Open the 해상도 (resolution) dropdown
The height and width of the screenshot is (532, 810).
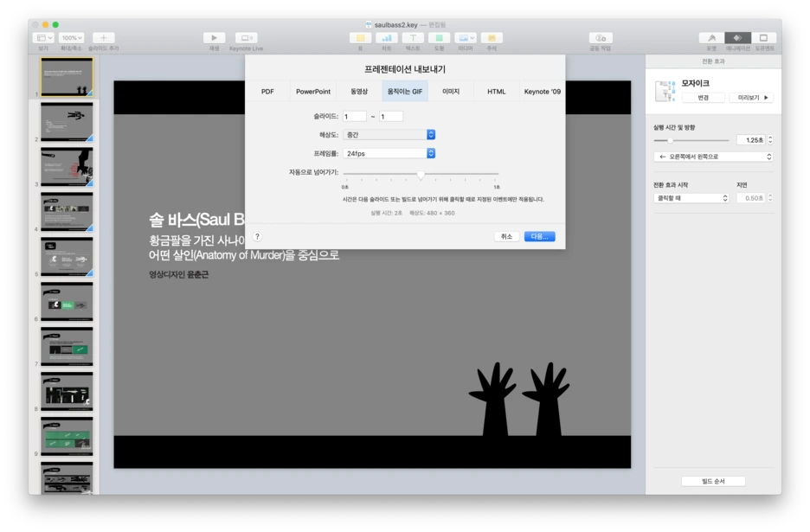pyautogui.click(x=389, y=135)
